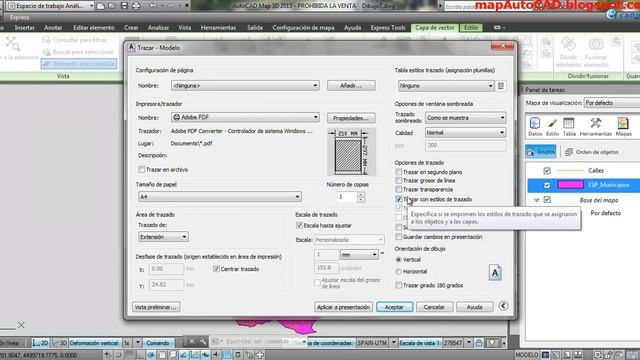Image resolution: width=640 pixels, height=360 pixels.
Task: Open Anotar ribbon tab
Action: pyautogui.click(x=53, y=28)
